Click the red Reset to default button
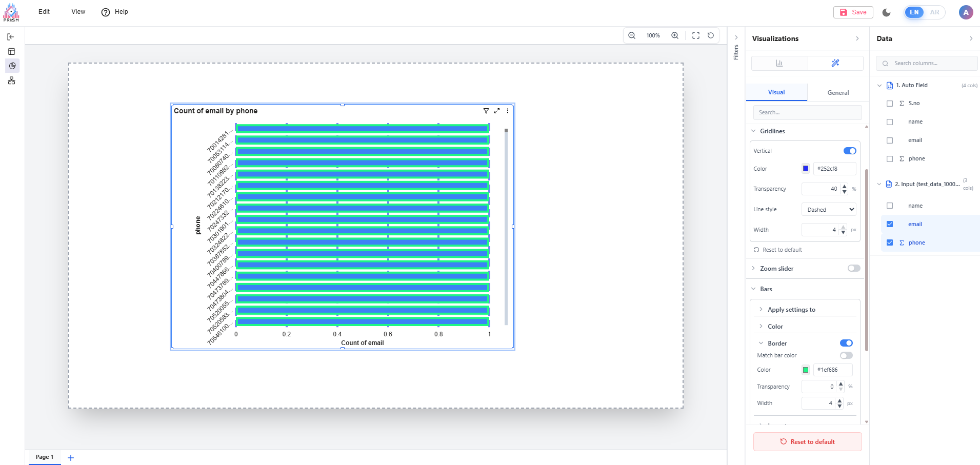 coord(807,442)
